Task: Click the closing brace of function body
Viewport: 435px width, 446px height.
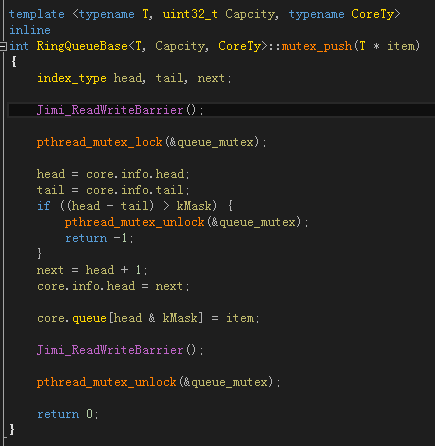Action: (x=12, y=430)
